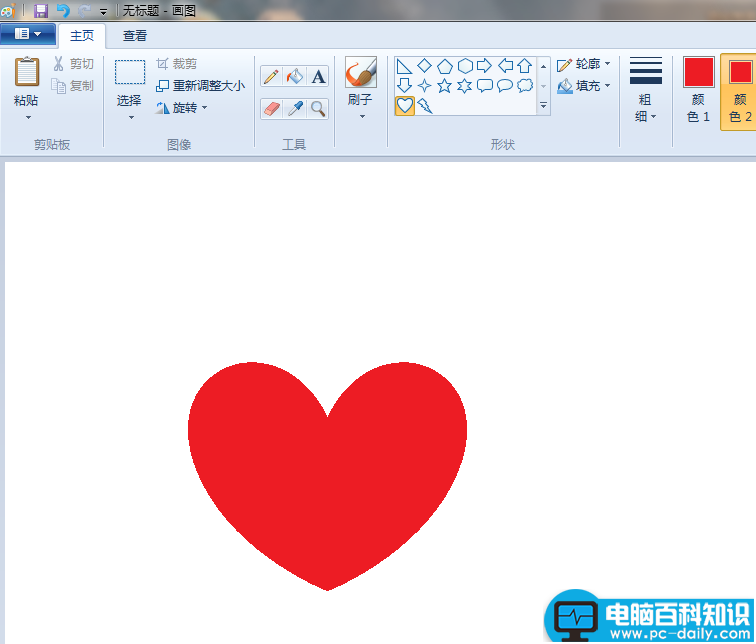Click the Save floppy disk icon
Screen dimensions: 756x644
41,10
